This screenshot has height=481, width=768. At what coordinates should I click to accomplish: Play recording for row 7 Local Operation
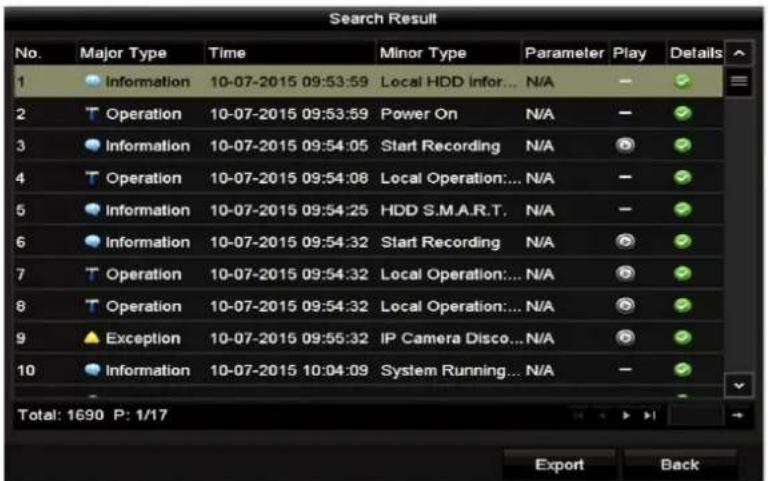tap(625, 273)
